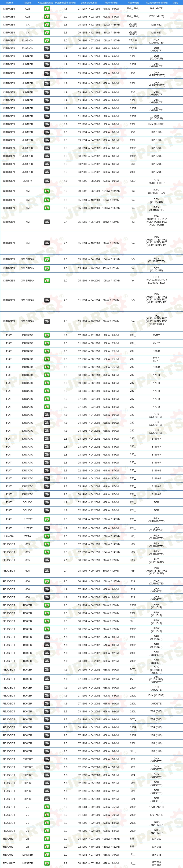Image resolution: width=183 pixels, height=868 pixels.
Task: Select engine code J7R 756
Action: coord(156,846)
